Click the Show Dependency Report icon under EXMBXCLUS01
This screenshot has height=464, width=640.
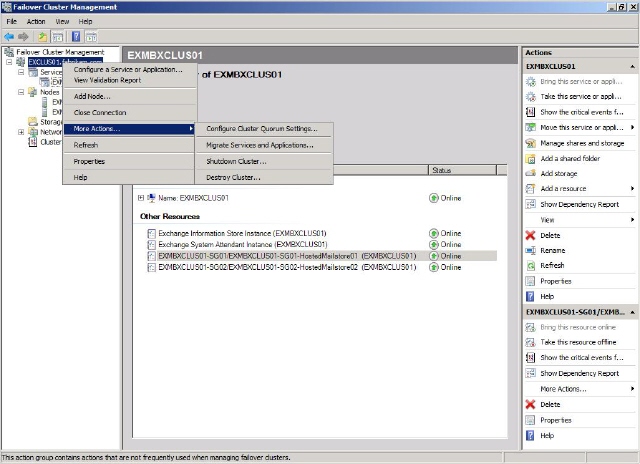tap(530, 204)
